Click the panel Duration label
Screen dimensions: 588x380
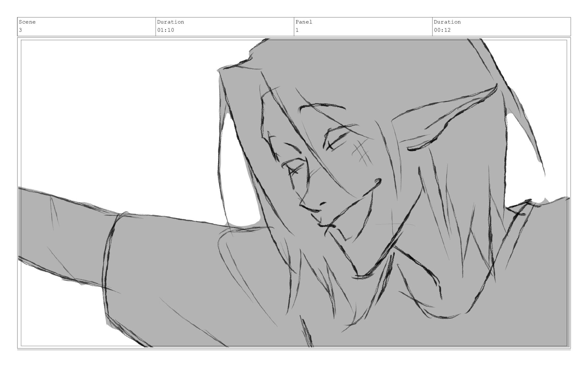tap(447, 22)
